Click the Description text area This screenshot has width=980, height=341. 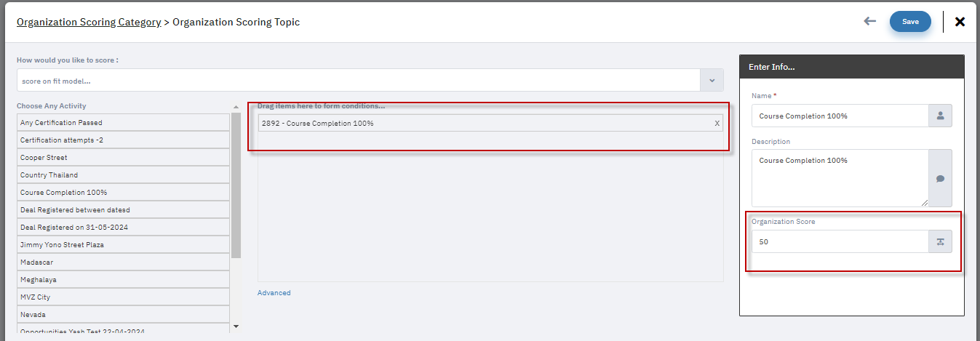[x=840, y=178]
